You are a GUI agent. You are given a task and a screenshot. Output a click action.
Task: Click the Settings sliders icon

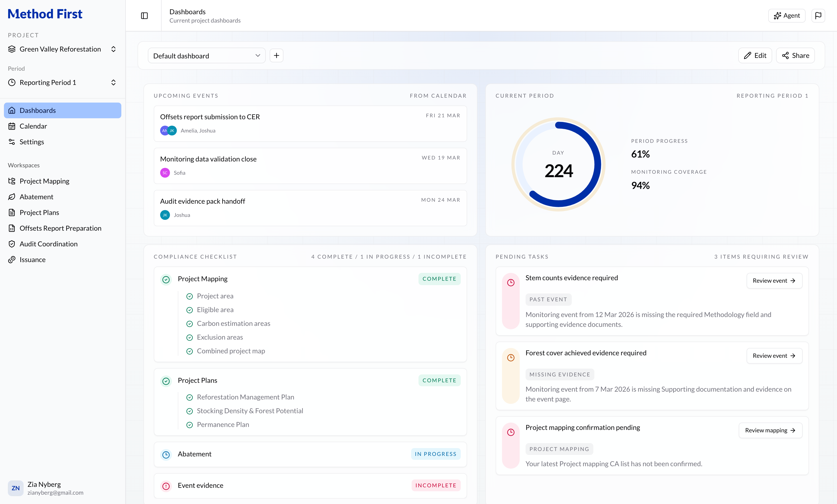12,142
